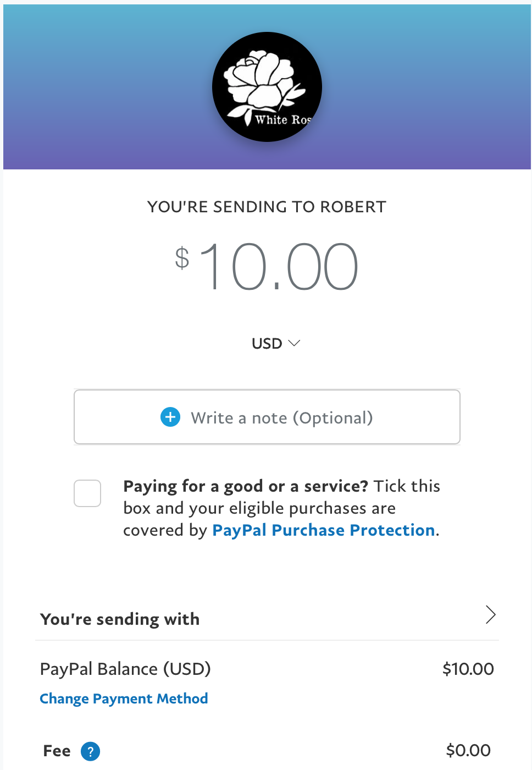Click the Fee help question mark icon
Viewport: 532px width, 770px height.
coord(91,751)
